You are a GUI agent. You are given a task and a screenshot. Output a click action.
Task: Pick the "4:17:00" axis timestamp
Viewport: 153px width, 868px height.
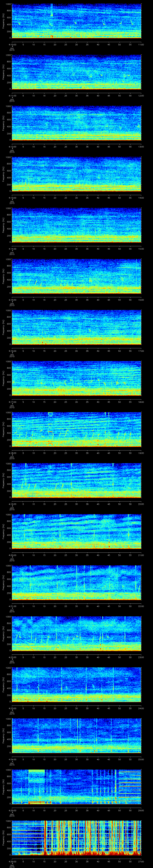coord(12,402)
